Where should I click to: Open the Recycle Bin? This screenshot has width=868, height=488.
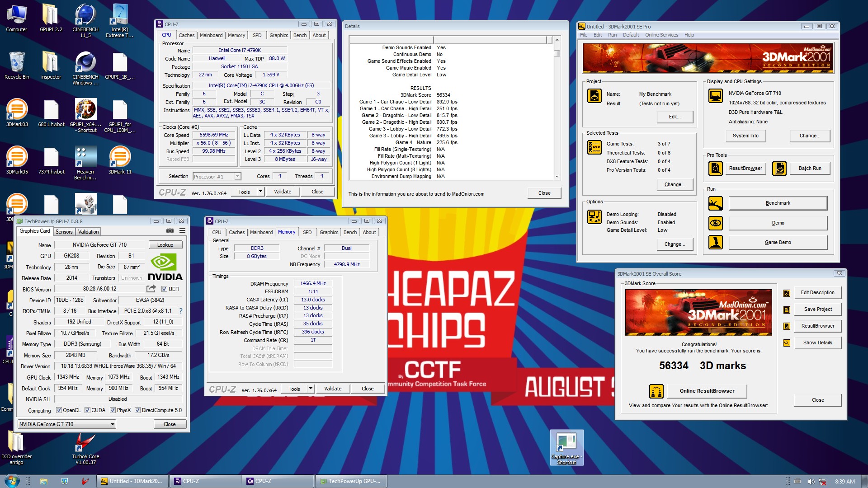coord(17,66)
